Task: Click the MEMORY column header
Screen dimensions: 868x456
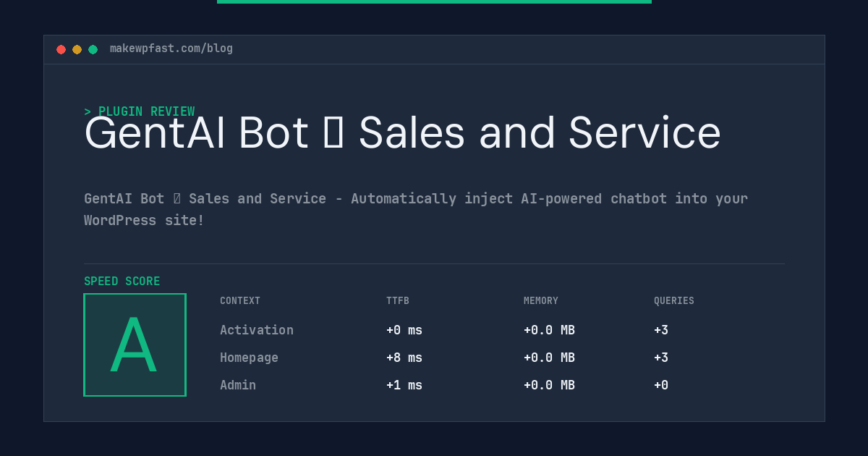Action: coord(541,301)
